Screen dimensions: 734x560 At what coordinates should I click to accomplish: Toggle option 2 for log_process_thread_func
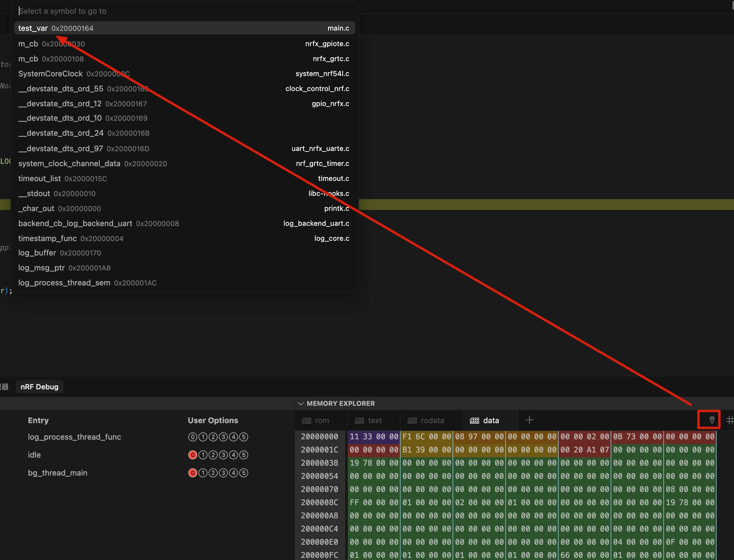coord(213,437)
